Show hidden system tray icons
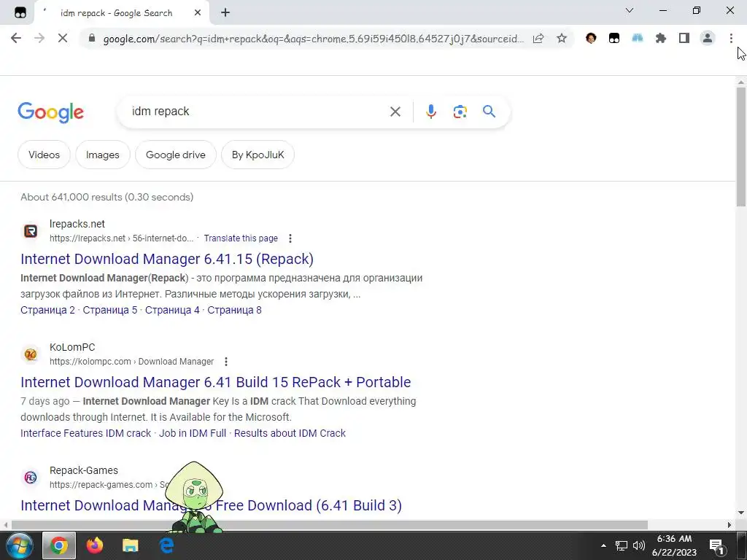 (603, 545)
